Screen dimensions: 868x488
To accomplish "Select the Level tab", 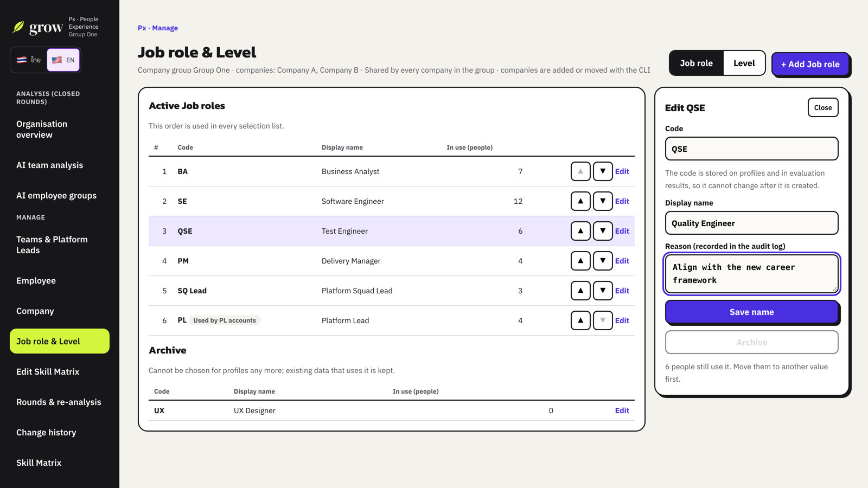I will click(744, 63).
